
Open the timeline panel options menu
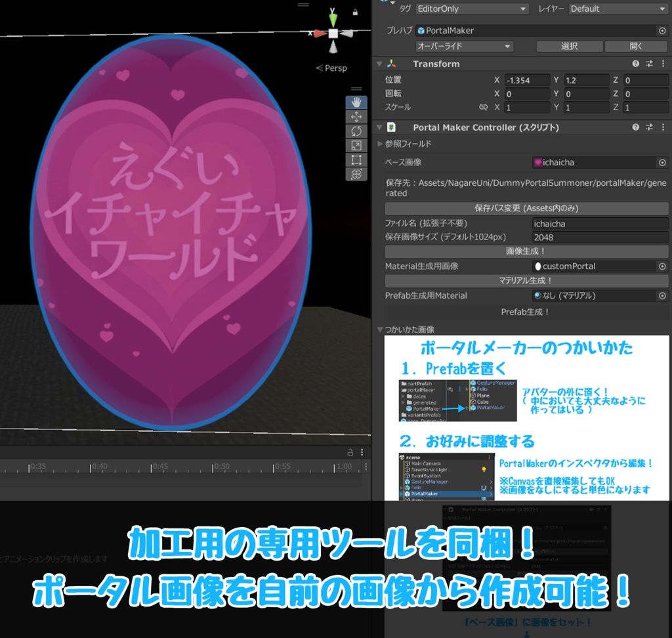(x=362, y=452)
